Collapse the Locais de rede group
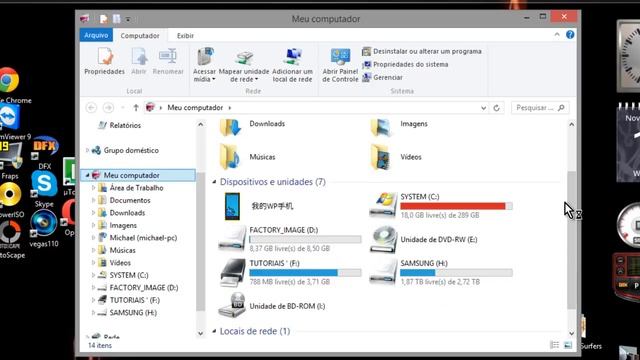Image resolution: width=640 pixels, height=360 pixels. (214, 331)
